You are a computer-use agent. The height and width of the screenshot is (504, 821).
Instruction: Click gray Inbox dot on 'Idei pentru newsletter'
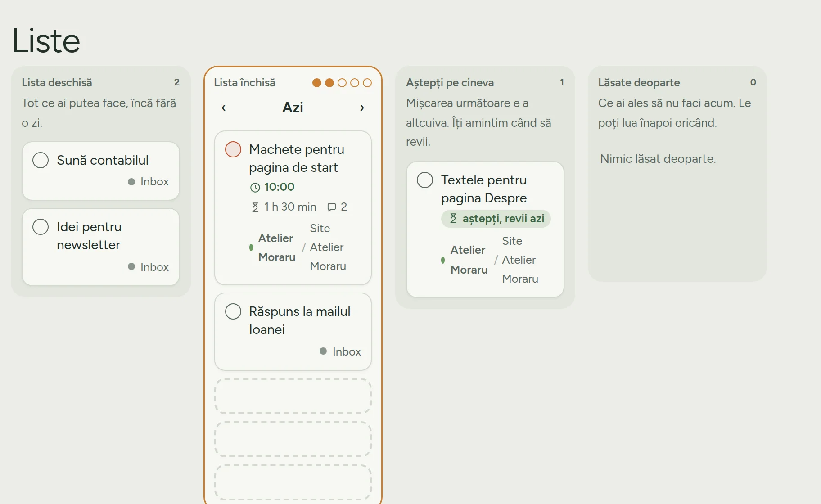click(131, 266)
